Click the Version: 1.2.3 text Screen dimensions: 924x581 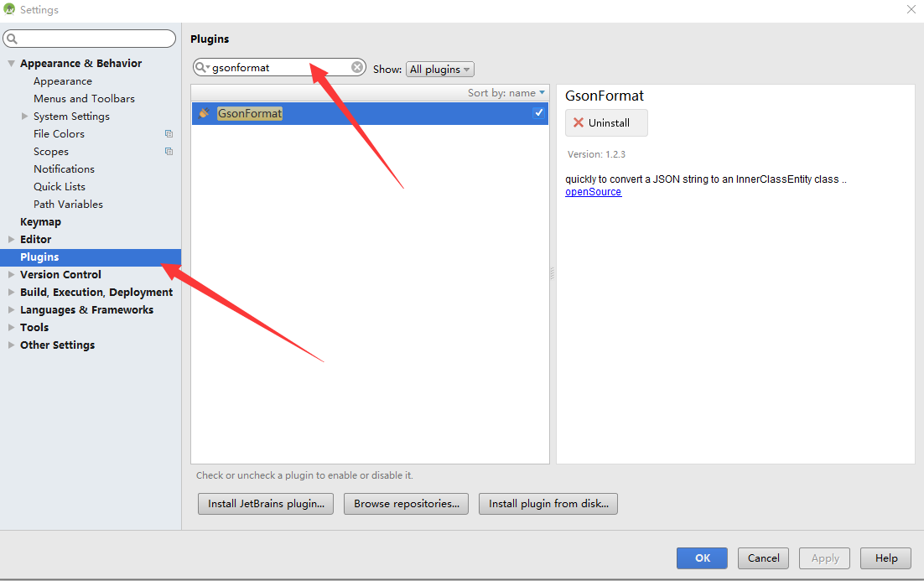596,154
